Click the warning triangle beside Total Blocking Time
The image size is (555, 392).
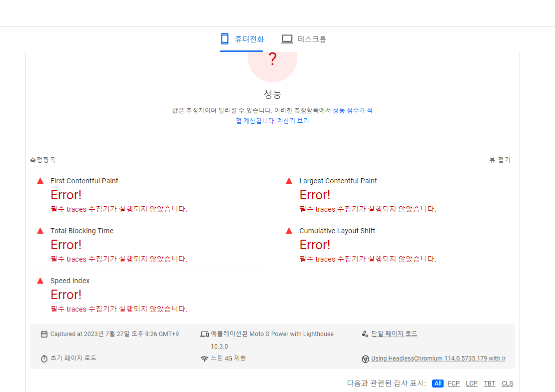tap(40, 231)
